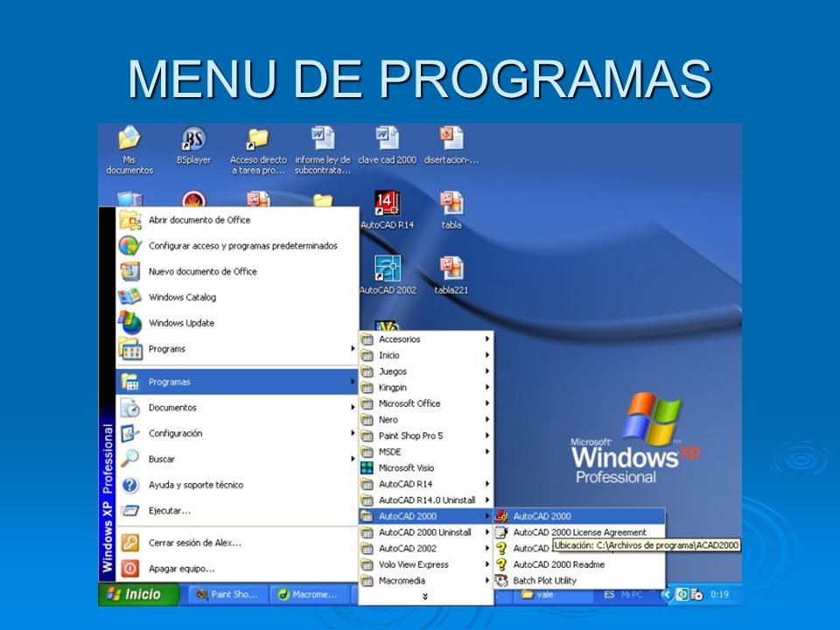Click the ES language indicator
This screenshot has width=840, height=630.
point(609,595)
